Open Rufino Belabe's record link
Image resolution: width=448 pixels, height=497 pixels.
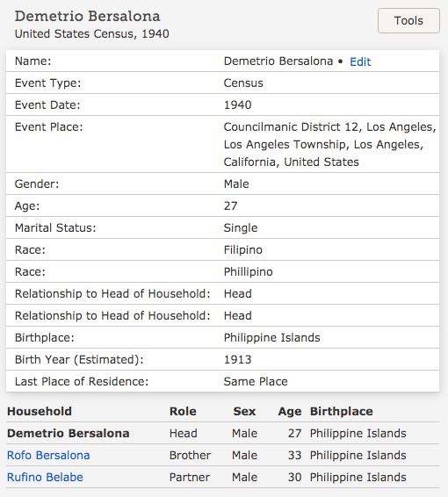(45, 477)
